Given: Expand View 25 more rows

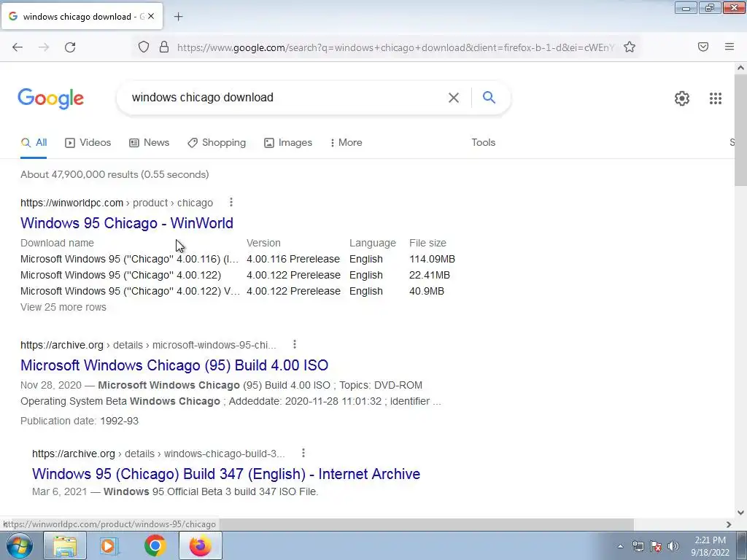Looking at the screenshot, I should 63,307.
